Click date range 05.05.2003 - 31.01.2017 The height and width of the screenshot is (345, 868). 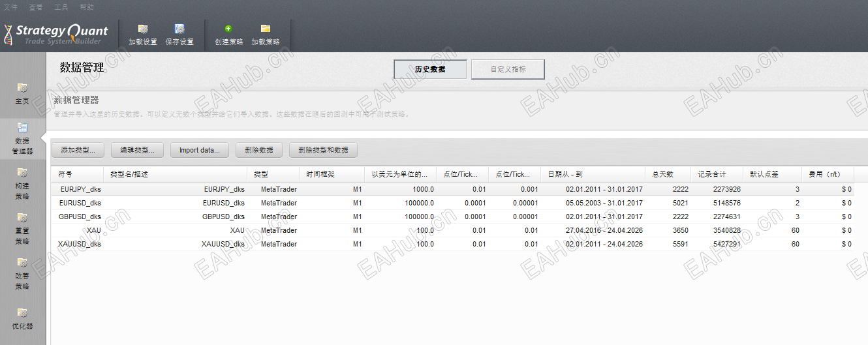point(604,203)
